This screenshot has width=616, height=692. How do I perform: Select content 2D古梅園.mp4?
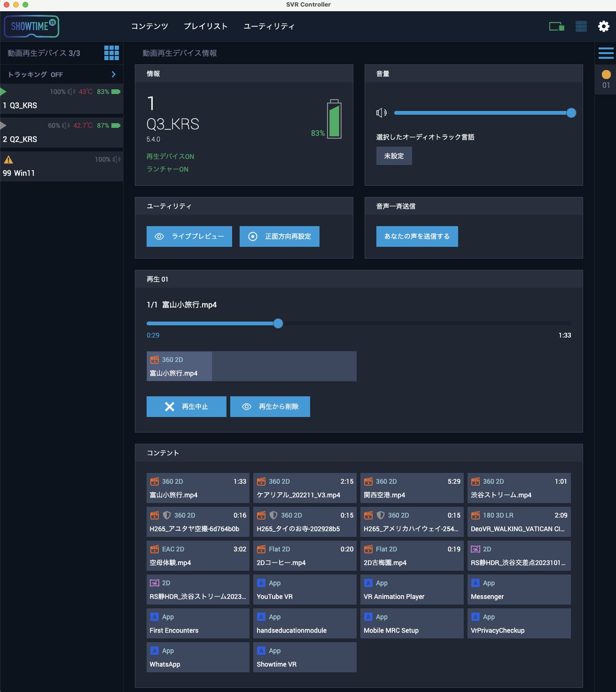tap(412, 556)
